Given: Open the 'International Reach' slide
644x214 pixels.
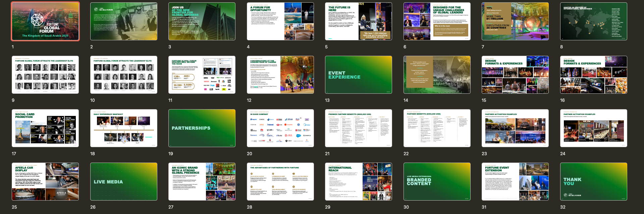Looking at the screenshot, I should [359, 182].
